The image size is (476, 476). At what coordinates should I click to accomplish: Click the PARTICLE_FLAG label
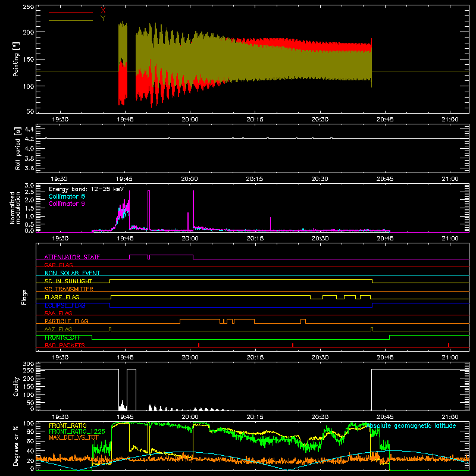[67, 321]
